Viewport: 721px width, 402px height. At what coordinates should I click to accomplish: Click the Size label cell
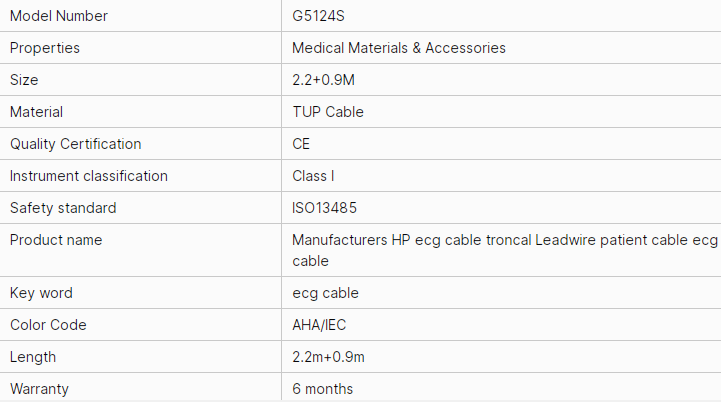coord(24,80)
